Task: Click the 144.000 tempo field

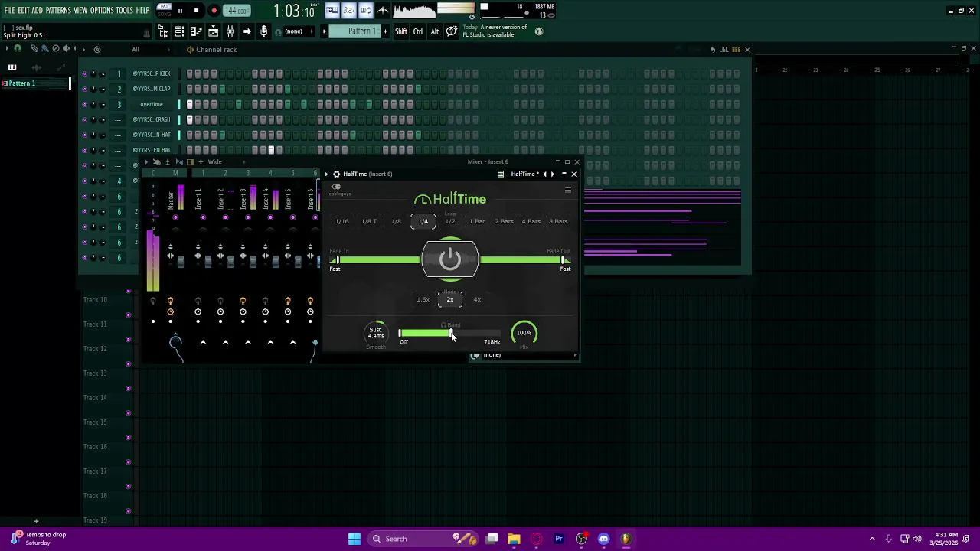Action: [237, 11]
